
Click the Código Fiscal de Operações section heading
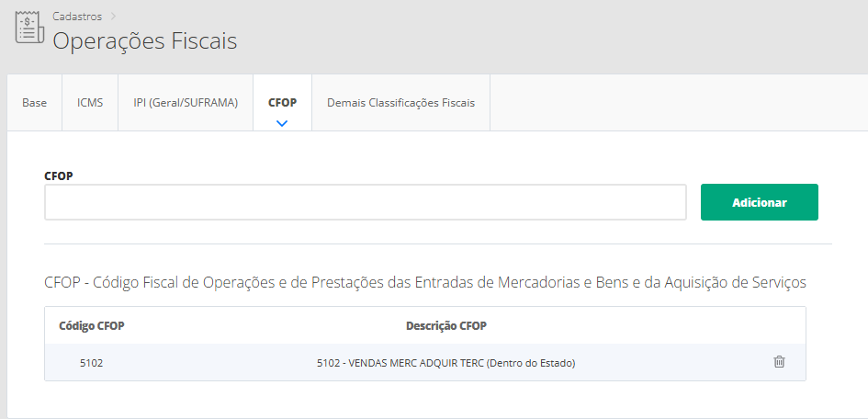tap(424, 281)
